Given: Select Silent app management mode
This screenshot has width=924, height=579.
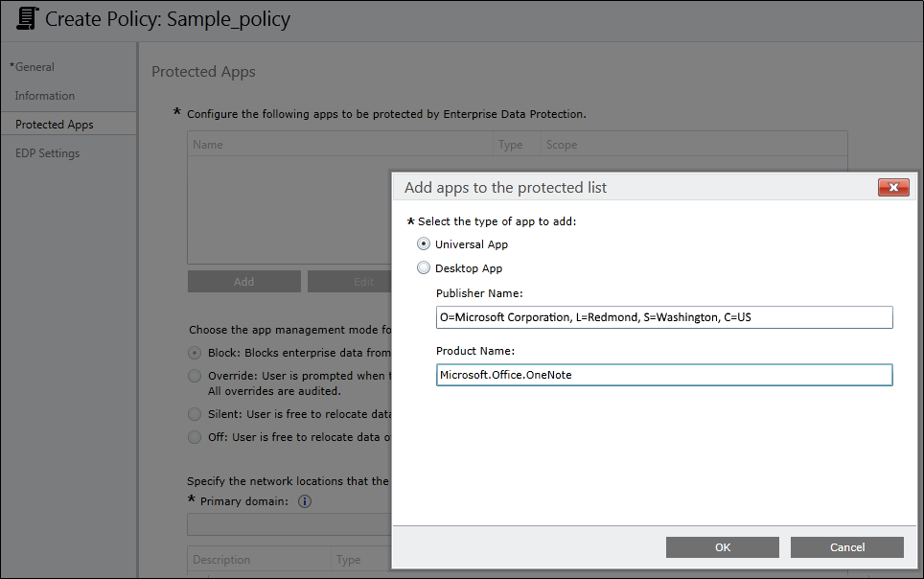Looking at the screenshot, I should tap(196, 414).
